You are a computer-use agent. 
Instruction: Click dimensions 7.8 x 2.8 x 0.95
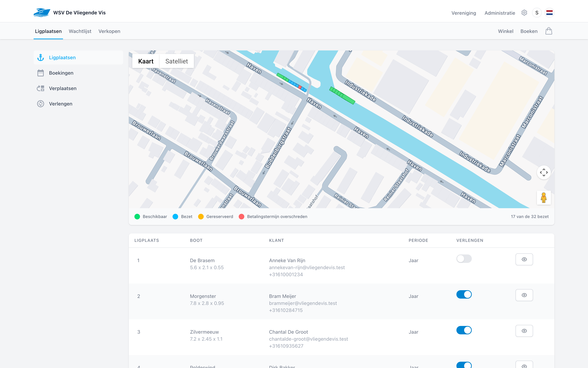(207, 303)
